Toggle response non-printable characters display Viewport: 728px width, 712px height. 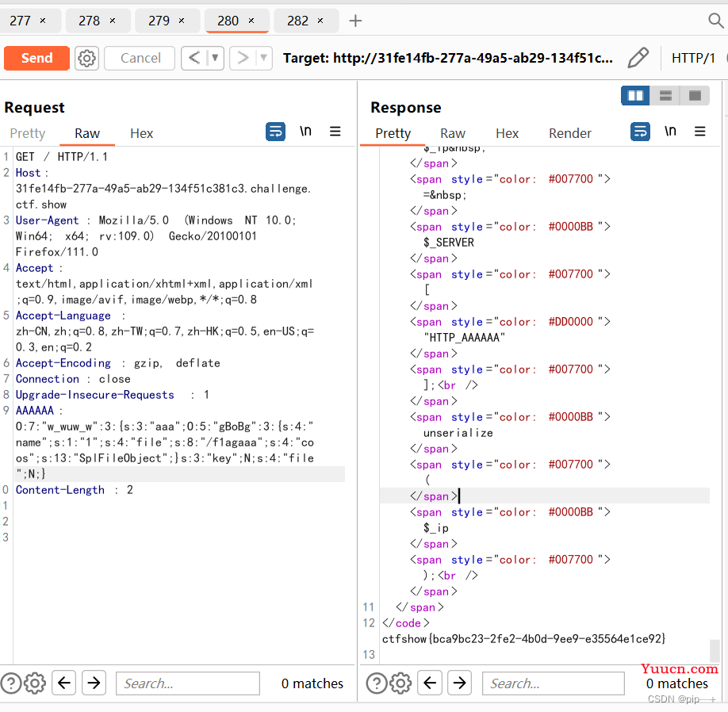pos(670,132)
